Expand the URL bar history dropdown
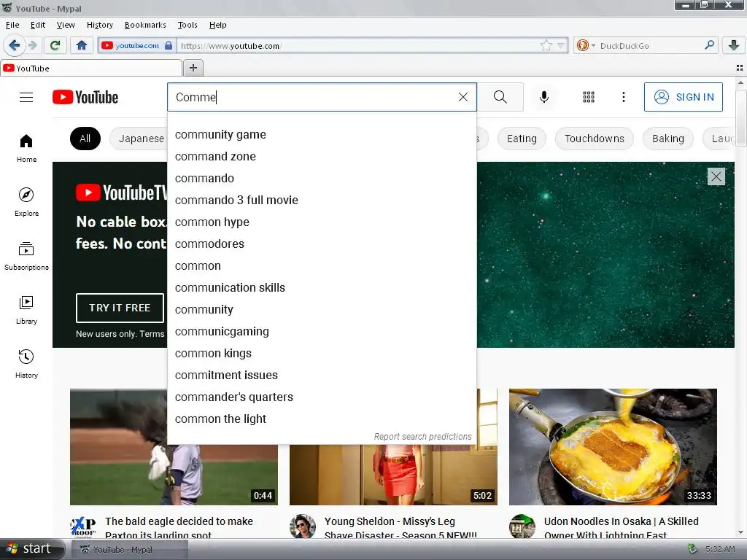This screenshot has height=560, width=747. [x=561, y=46]
